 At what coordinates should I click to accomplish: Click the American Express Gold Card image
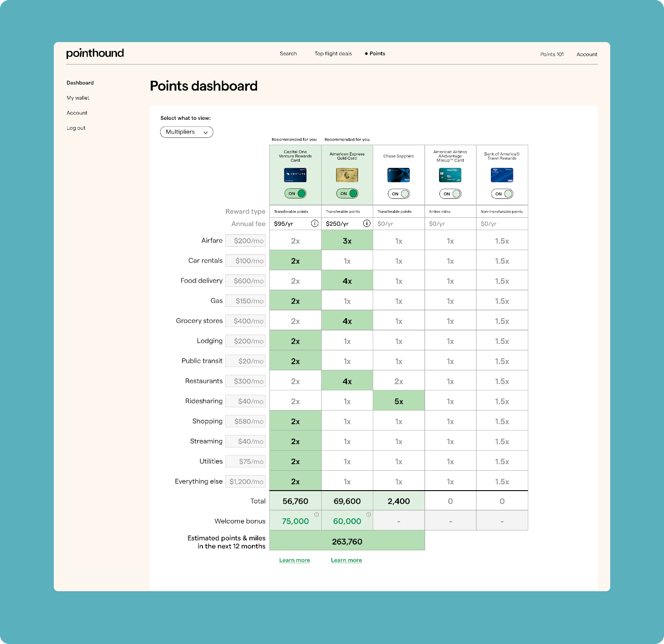[347, 175]
